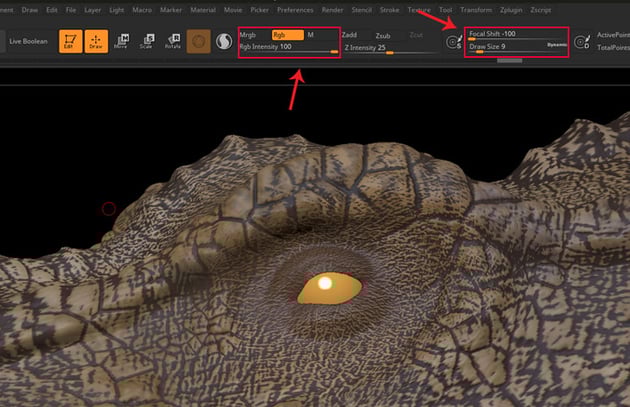Screen dimensions: 630x407
Task: Switch to the Move tool
Action: pos(121,41)
